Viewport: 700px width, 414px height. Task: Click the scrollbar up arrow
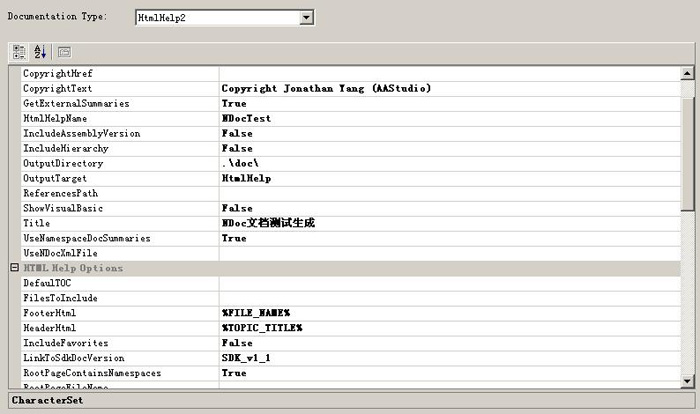pos(687,73)
